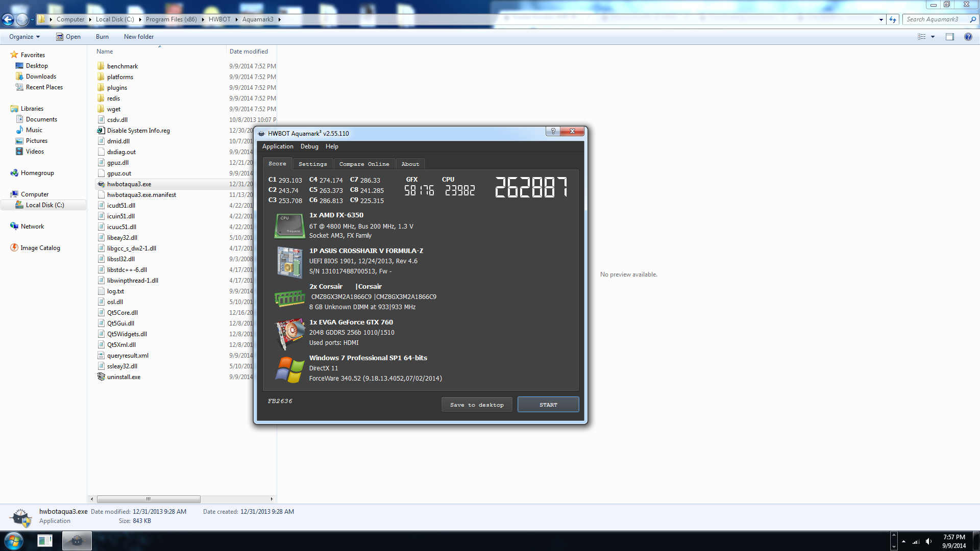
Task: Toggle the preview pane button
Action: tap(949, 37)
